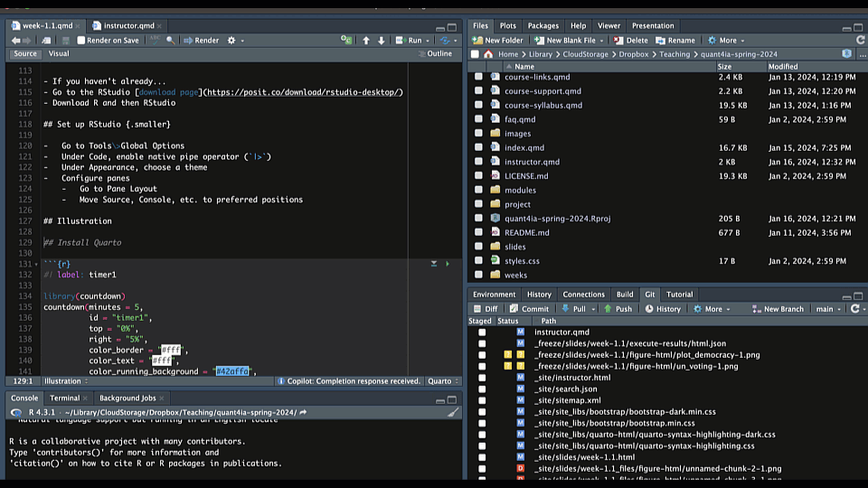Go forward to next source location
The width and height of the screenshot is (868, 488).
26,41
